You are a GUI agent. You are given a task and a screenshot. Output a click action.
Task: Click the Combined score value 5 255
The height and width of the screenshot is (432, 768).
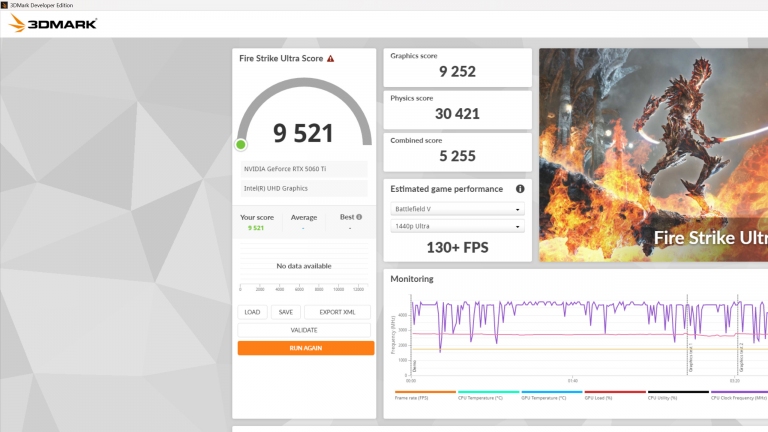click(457, 156)
